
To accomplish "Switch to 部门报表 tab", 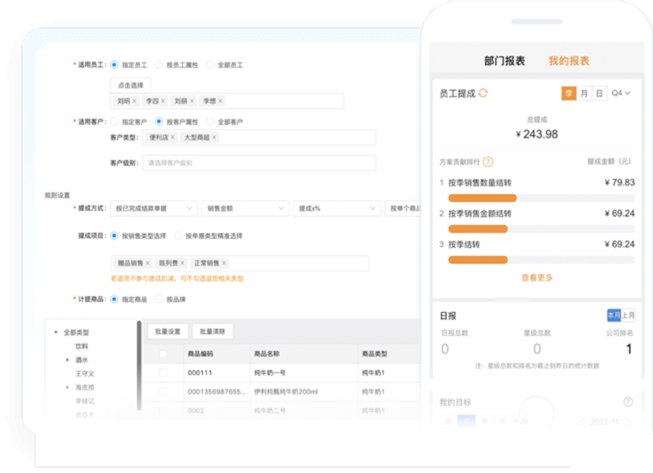I will point(504,61).
